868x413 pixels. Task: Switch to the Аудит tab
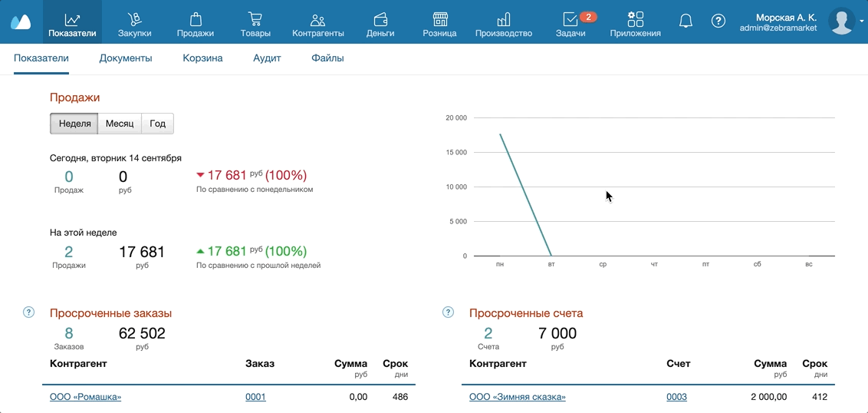267,58
